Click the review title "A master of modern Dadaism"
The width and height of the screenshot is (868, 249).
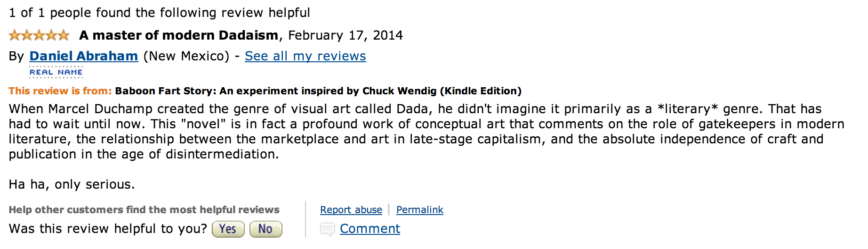pos(178,35)
